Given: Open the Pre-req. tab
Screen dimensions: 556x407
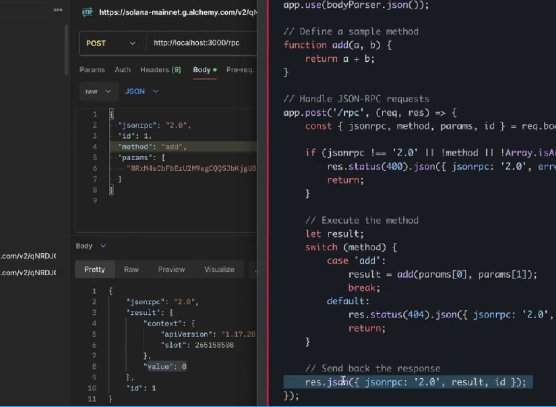Looking at the screenshot, I should (240, 70).
